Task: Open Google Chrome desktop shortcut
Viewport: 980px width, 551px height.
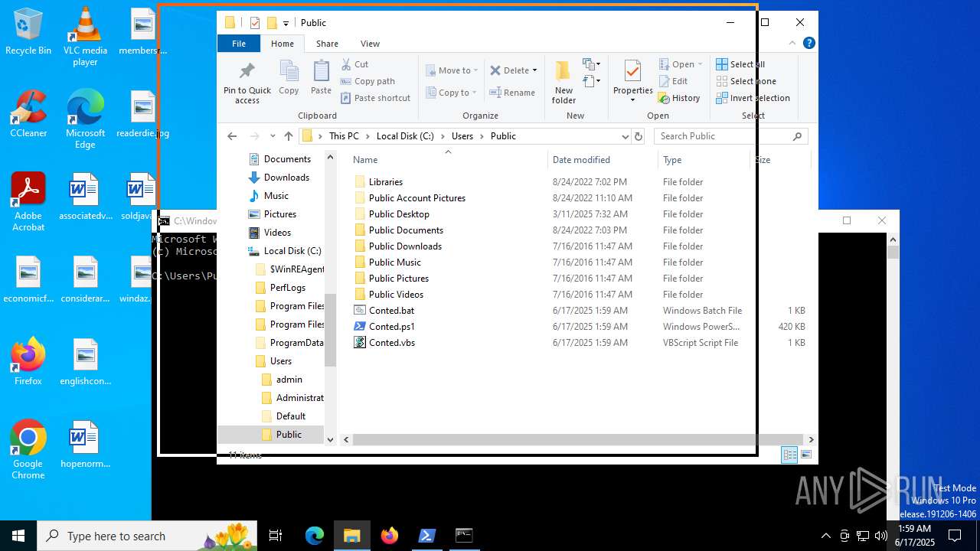Action: [28, 450]
